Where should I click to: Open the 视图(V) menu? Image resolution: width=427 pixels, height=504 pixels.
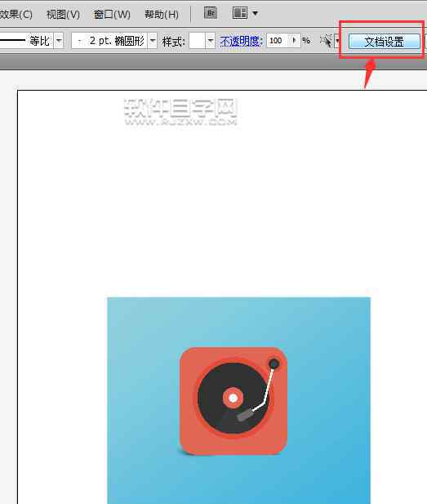coord(63,15)
